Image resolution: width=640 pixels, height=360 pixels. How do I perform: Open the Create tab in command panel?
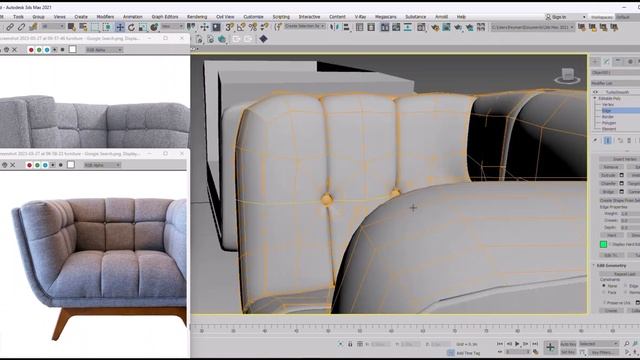tap(596, 61)
